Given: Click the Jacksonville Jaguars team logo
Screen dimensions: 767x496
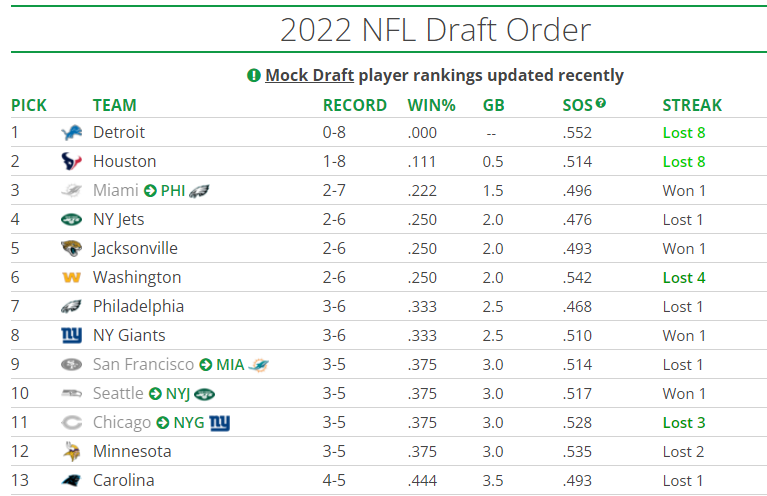Looking at the screenshot, I should (71, 248).
